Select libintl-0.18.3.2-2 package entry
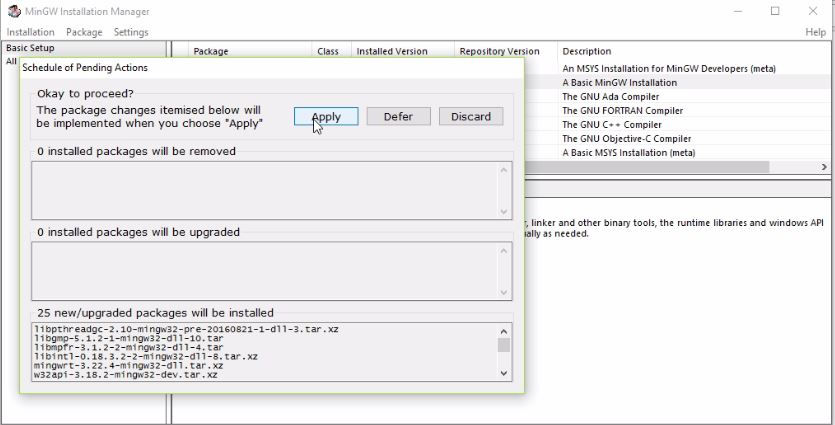 146,356
